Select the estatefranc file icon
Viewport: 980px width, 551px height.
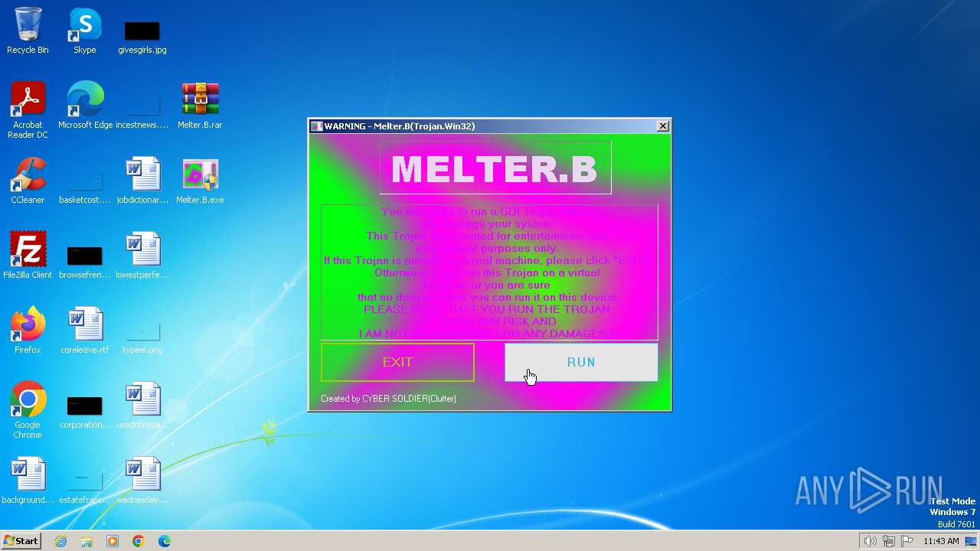point(85,486)
